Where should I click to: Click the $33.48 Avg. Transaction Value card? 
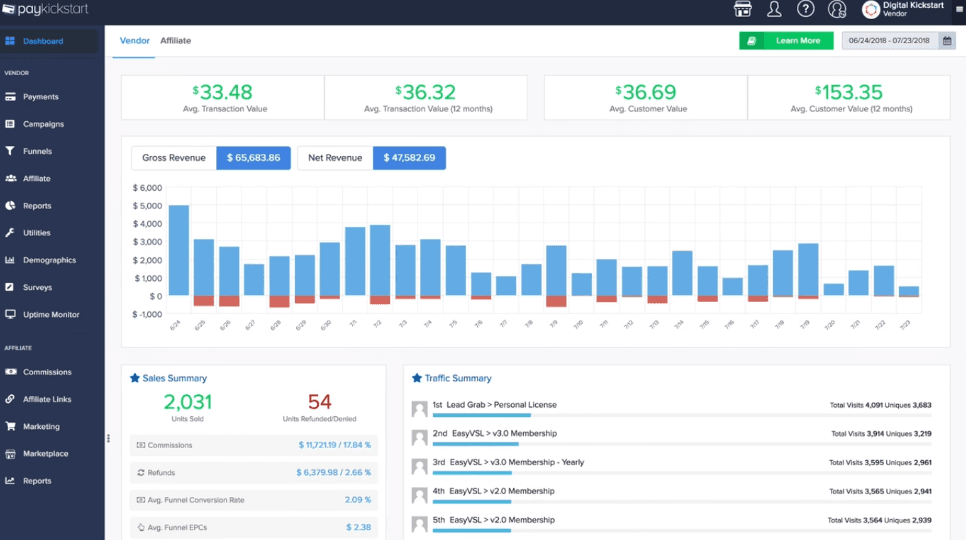pyautogui.click(x=223, y=97)
